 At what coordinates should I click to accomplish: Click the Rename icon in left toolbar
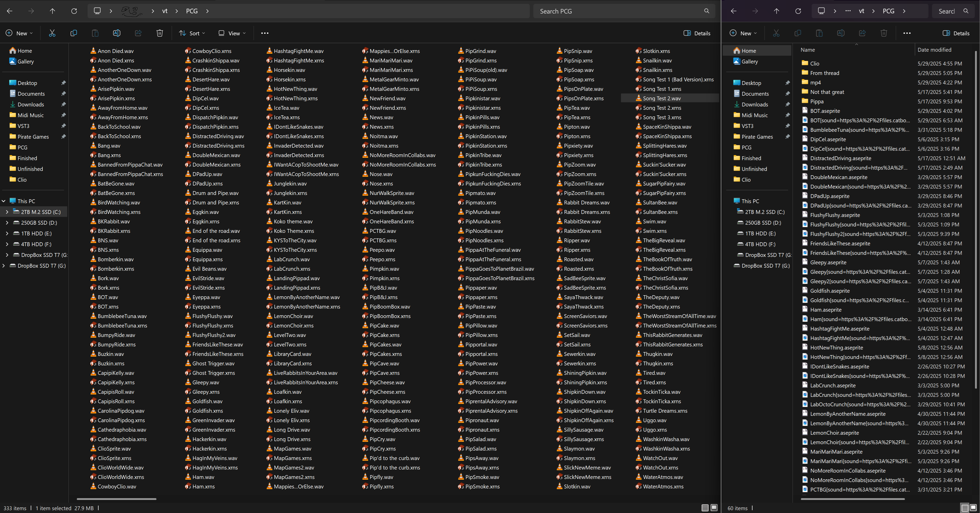[116, 33]
